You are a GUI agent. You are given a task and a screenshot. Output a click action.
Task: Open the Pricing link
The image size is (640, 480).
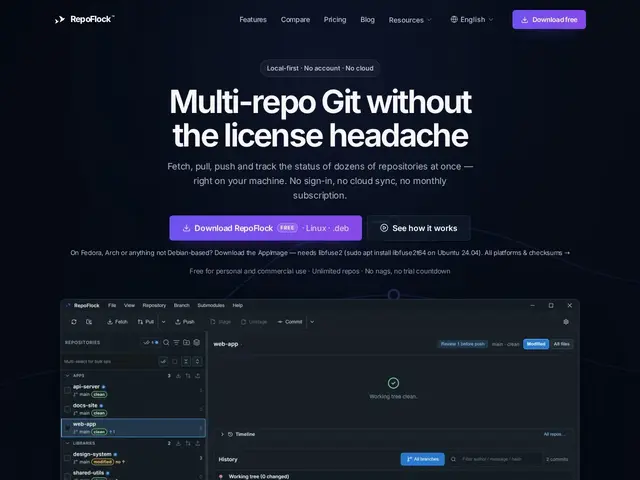tap(335, 19)
